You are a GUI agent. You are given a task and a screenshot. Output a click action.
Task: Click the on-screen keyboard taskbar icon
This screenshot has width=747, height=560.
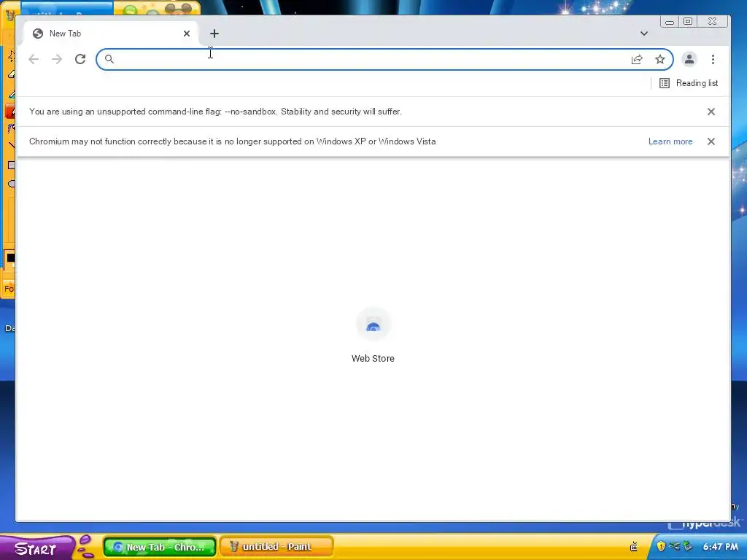click(x=634, y=547)
